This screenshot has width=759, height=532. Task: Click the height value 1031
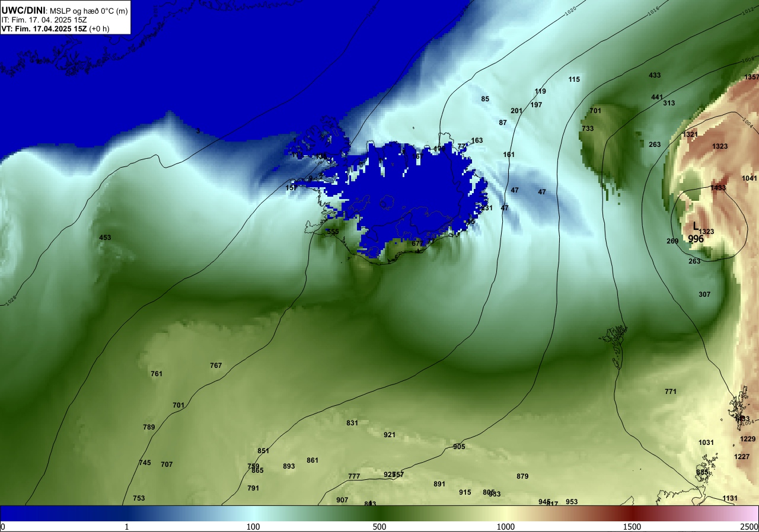tap(706, 443)
